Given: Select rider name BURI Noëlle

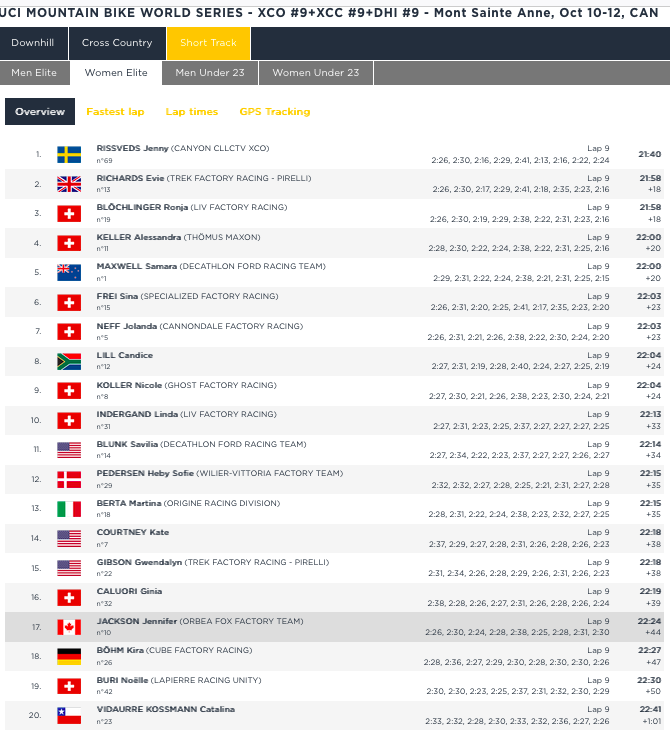Looking at the screenshot, I should (122, 681).
